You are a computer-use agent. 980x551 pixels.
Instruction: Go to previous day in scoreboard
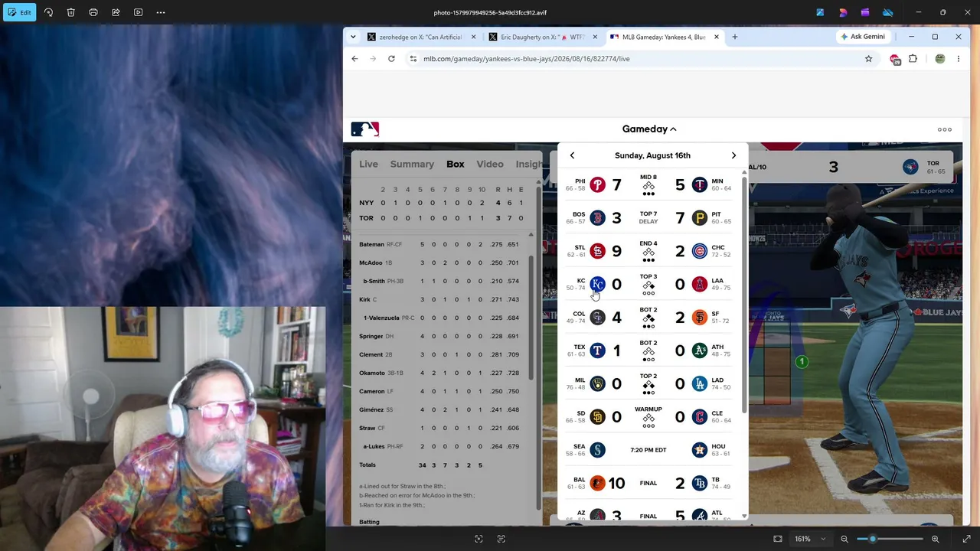tap(572, 155)
